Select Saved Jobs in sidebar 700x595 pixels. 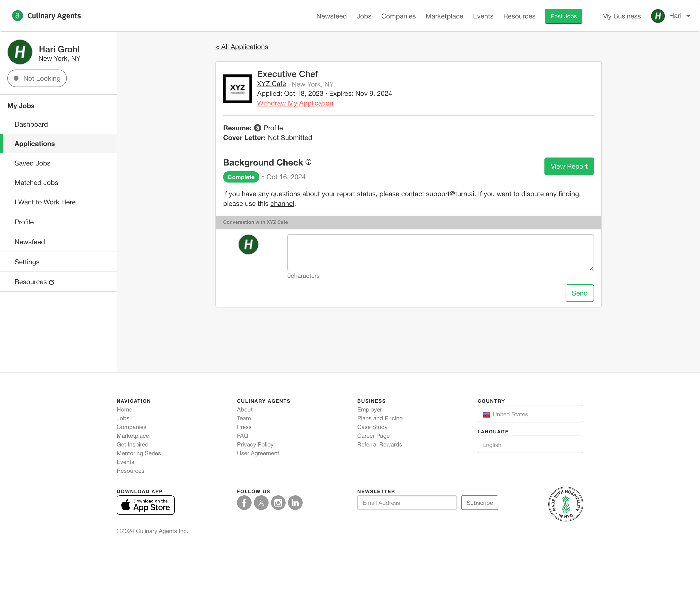click(x=32, y=163)
